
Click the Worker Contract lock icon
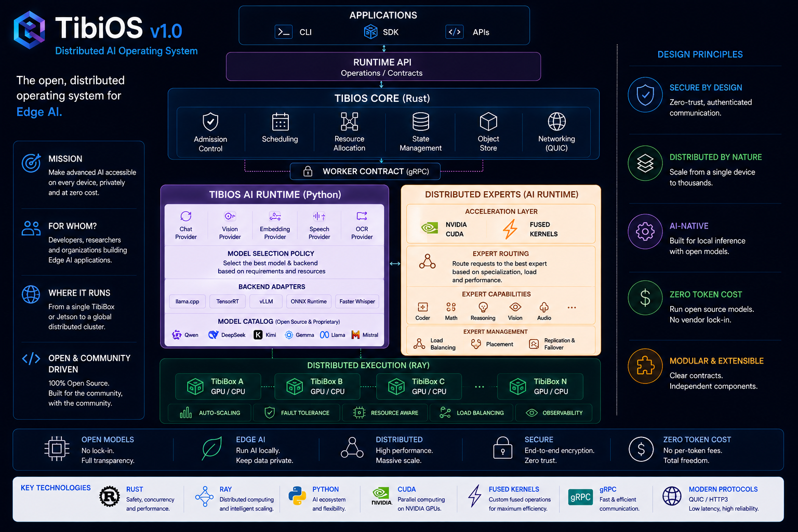click(308, 171)
